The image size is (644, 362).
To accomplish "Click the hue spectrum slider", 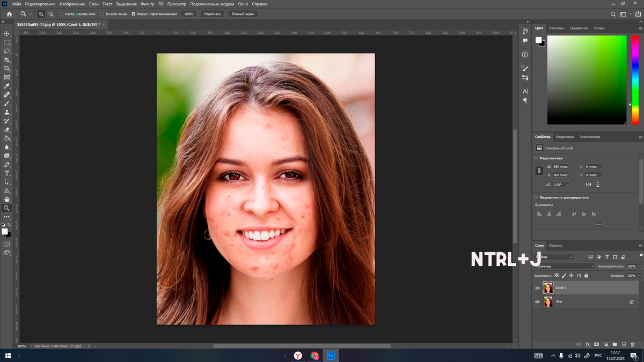I will point(635,79).
